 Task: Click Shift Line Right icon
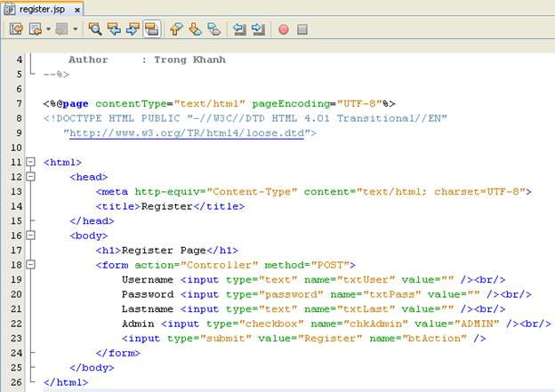259,29
